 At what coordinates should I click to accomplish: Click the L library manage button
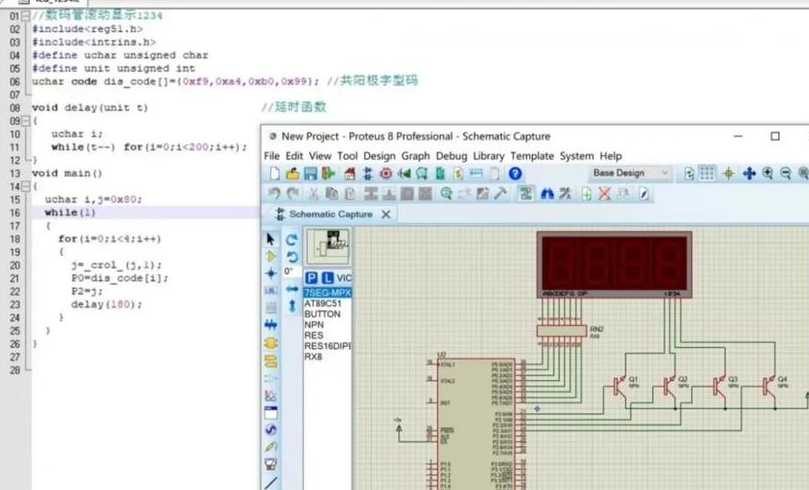328,278
